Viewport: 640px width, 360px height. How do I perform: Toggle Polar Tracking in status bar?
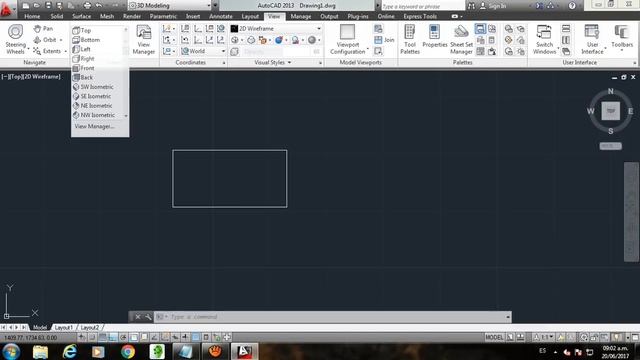(x=123, y=337)
